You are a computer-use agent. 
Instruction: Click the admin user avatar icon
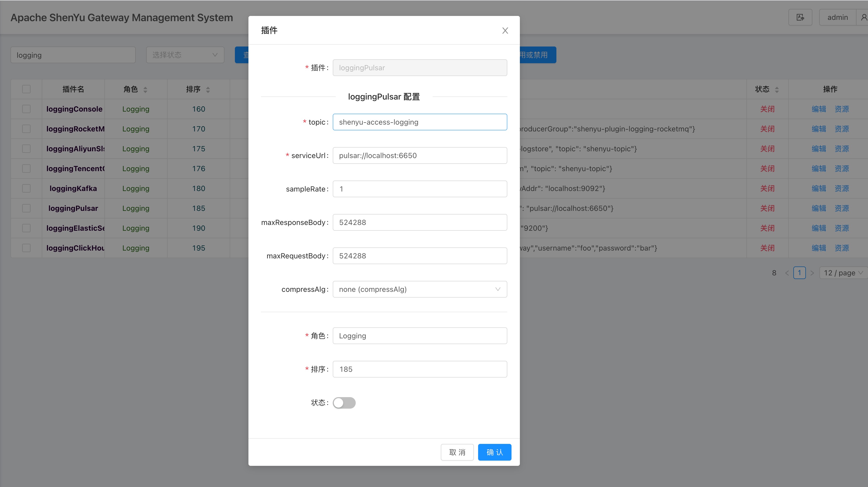pos(864,18)
